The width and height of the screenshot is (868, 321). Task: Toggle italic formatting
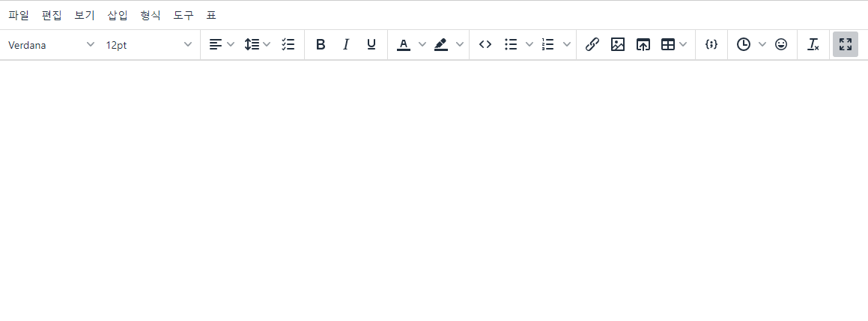(346, 45)
